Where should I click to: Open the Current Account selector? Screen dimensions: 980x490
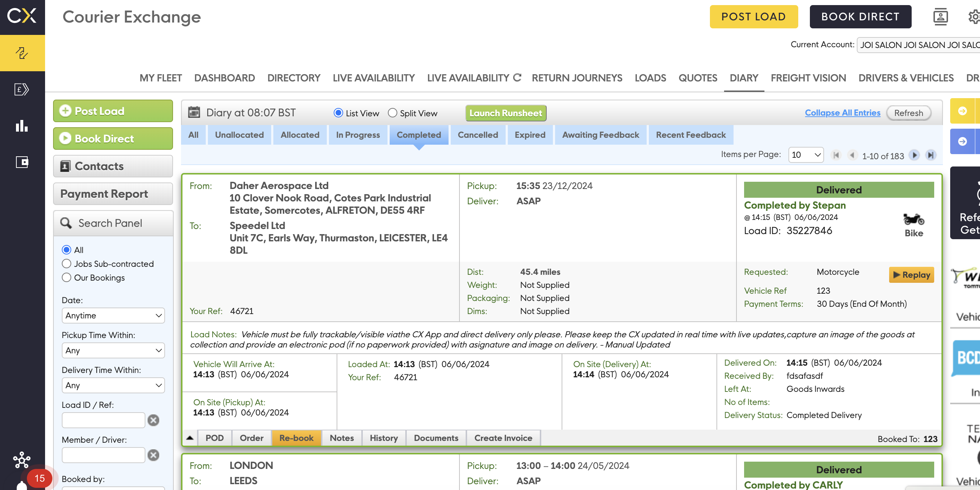click(918, 45)
